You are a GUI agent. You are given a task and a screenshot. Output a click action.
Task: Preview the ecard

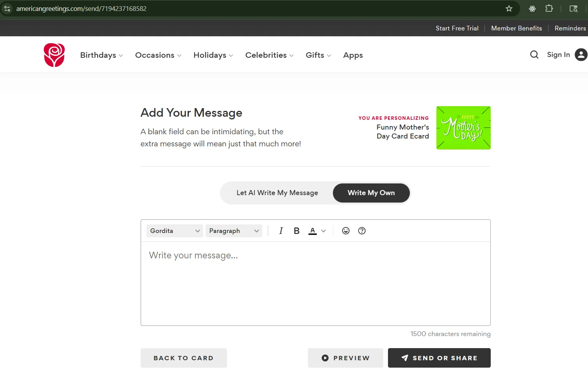tap(345, 358)
